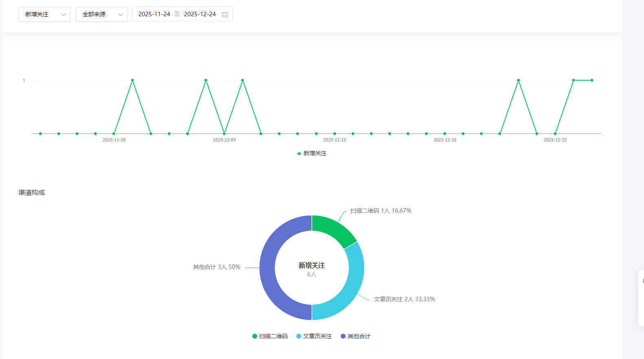
Task: Click the start date 2025-11-24 field
Action: [154, 14]
